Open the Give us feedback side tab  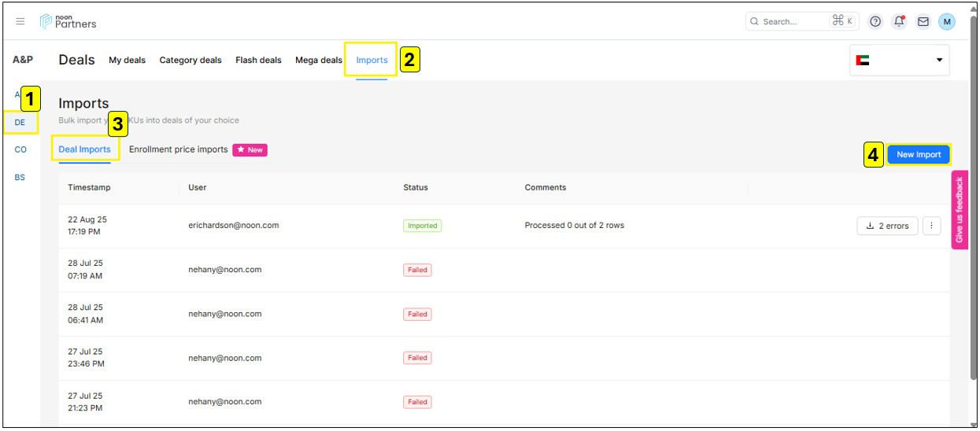click(x=959, y=209)
